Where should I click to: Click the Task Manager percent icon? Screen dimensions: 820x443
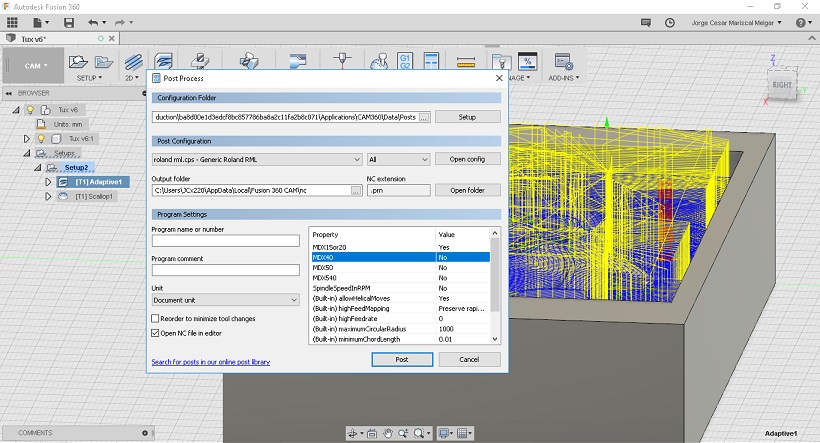coord(527,61)
